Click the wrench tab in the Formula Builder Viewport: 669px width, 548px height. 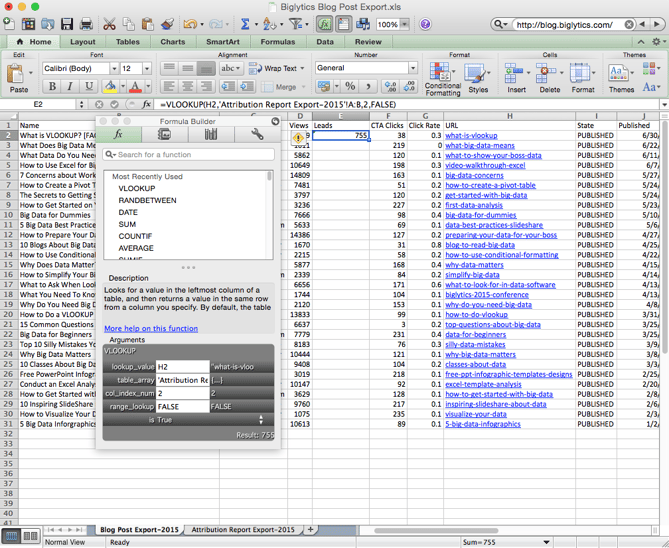257,134
